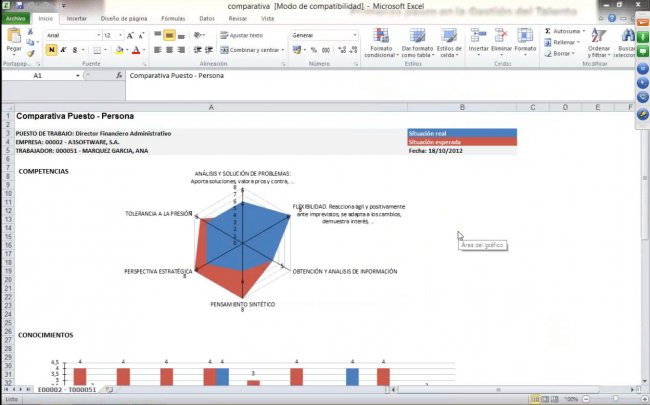650x405 pixels.
Task: Switch to Page Layout view in status bar
Action: coord(545,399)
